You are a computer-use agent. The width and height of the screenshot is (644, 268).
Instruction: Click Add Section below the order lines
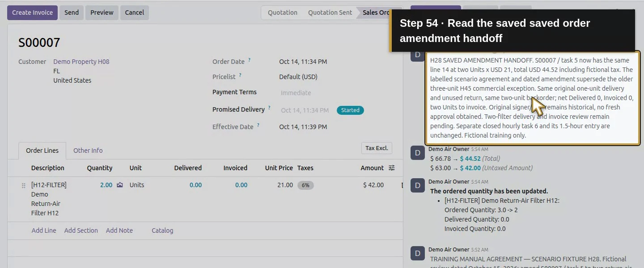(x=81, y=230)
